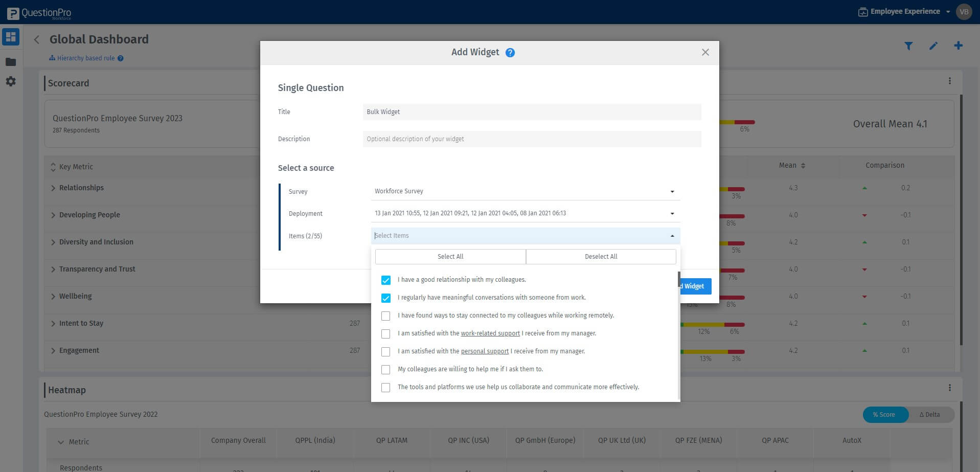Image resolution: width=980 pixels, height=472 pixels.
Task: Click the Add Widget help question mark
Action: [x=510, y=52]
